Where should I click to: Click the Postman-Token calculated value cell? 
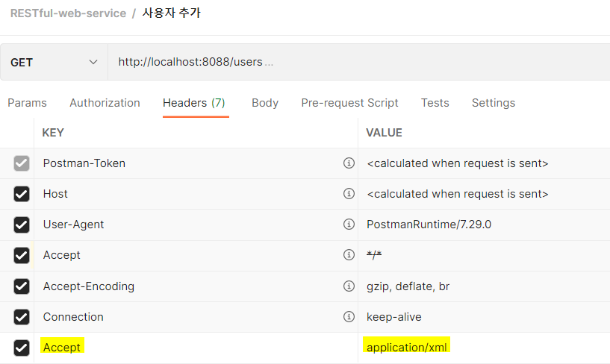[484, 163]
